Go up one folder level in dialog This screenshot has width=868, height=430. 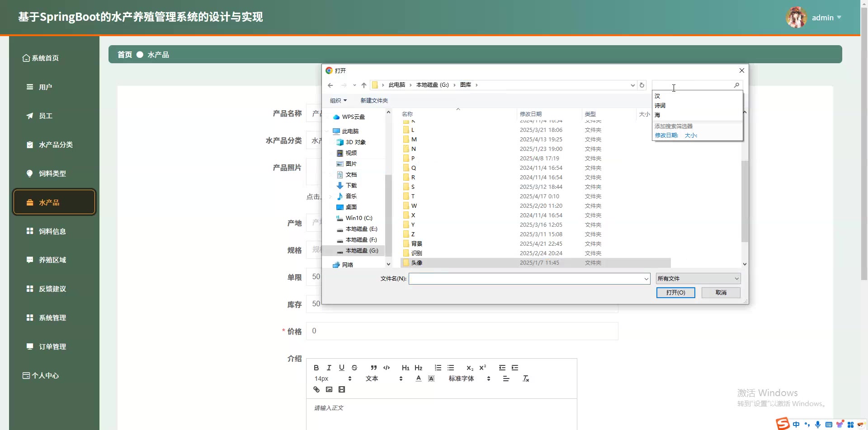pyautogui.click(x=364, y=85)
